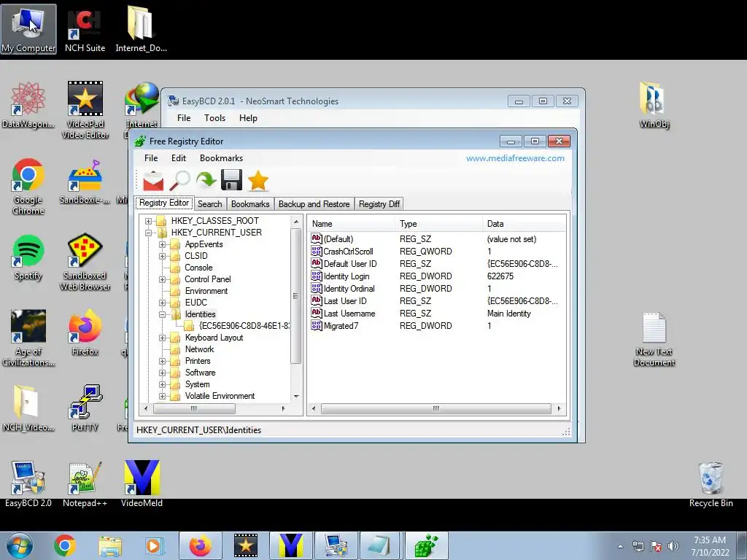The image size is (747, 560).
Task: Click the Windows Start button
Action: pos(19,545)
